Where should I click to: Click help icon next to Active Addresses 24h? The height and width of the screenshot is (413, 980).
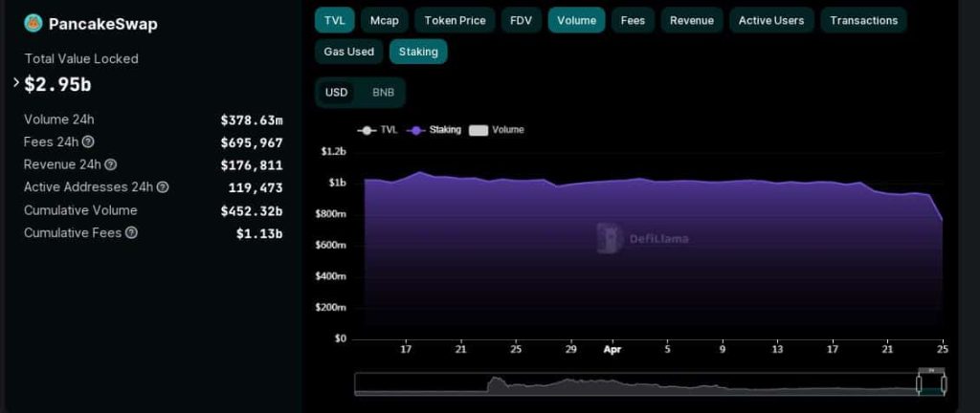(163, 187)
